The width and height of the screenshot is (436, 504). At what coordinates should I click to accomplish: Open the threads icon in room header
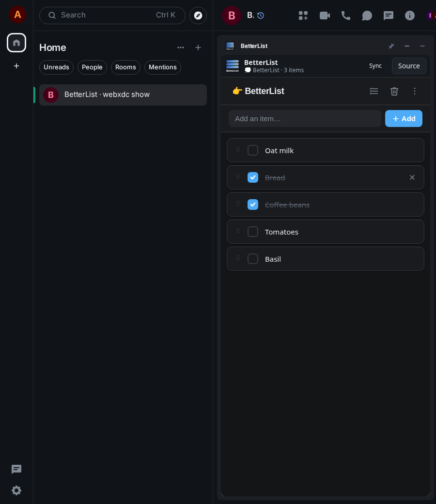tap(389, 16)
